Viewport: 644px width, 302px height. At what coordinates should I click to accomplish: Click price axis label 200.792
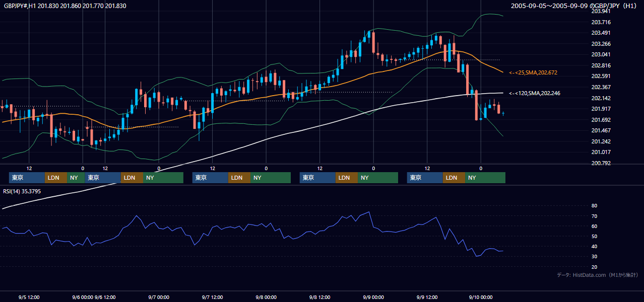point(601,163)
